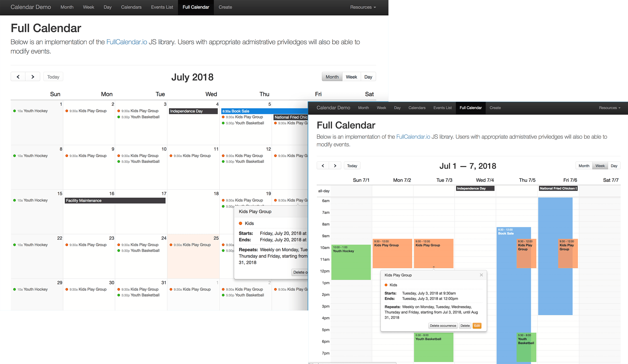Open Kids Play Group block on Tue 7/3 week view
This screenshot has width=628, height=364.
pyautogui.click(x=433, y=253)
